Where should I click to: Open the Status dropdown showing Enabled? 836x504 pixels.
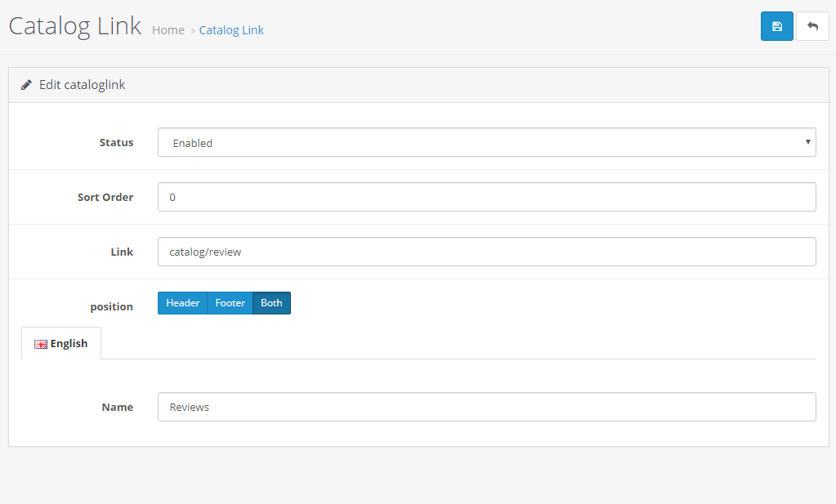[x=487, y=142]
